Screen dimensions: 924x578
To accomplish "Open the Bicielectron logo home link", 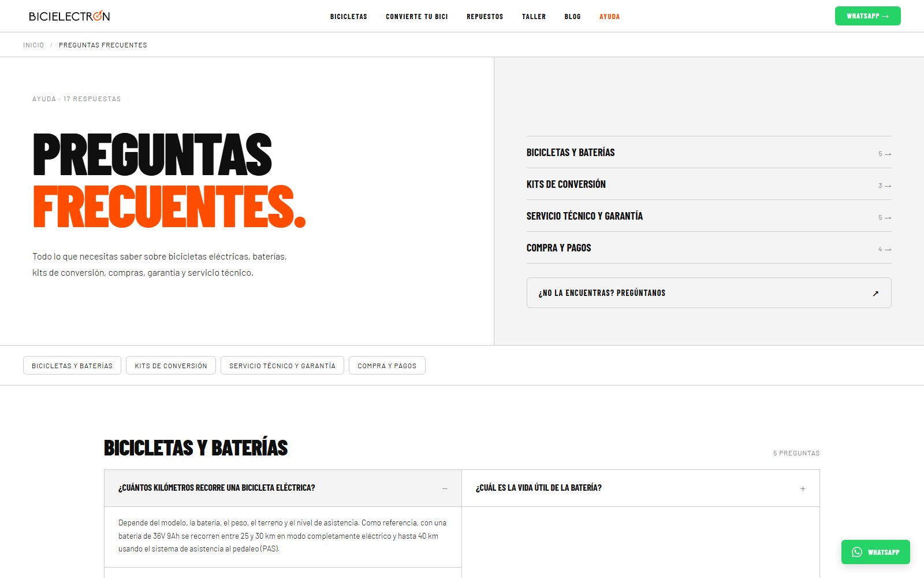I will [69, 16].
